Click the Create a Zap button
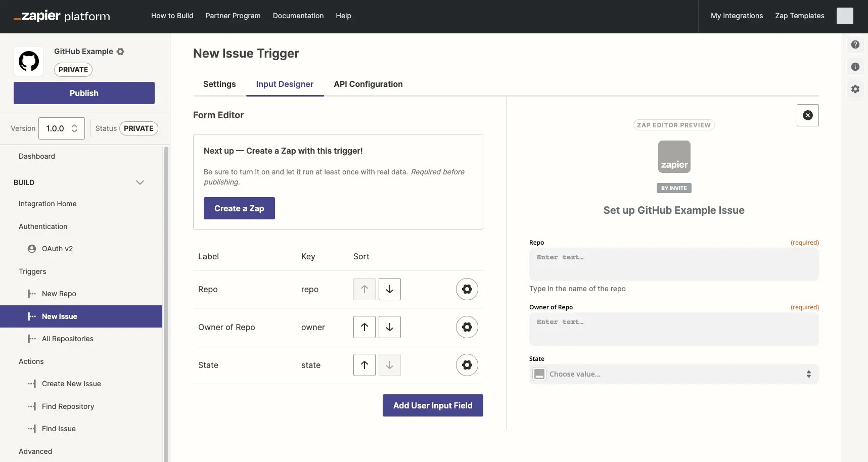The image size is (868, 462). [239, 208]
